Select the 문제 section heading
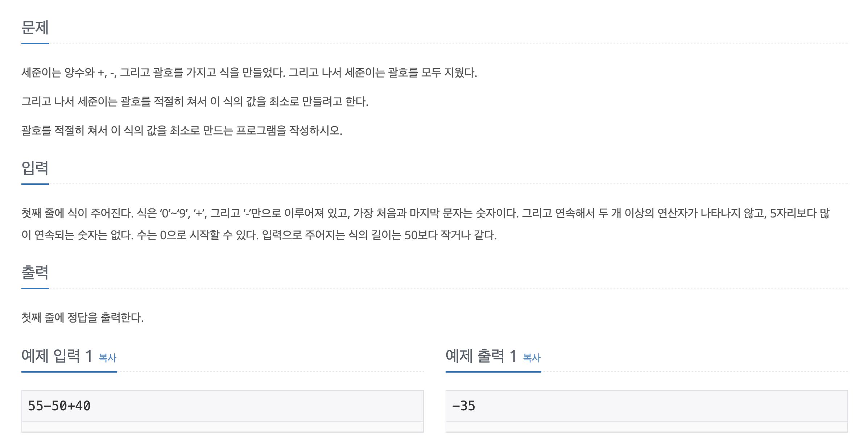 coord(35,28)
